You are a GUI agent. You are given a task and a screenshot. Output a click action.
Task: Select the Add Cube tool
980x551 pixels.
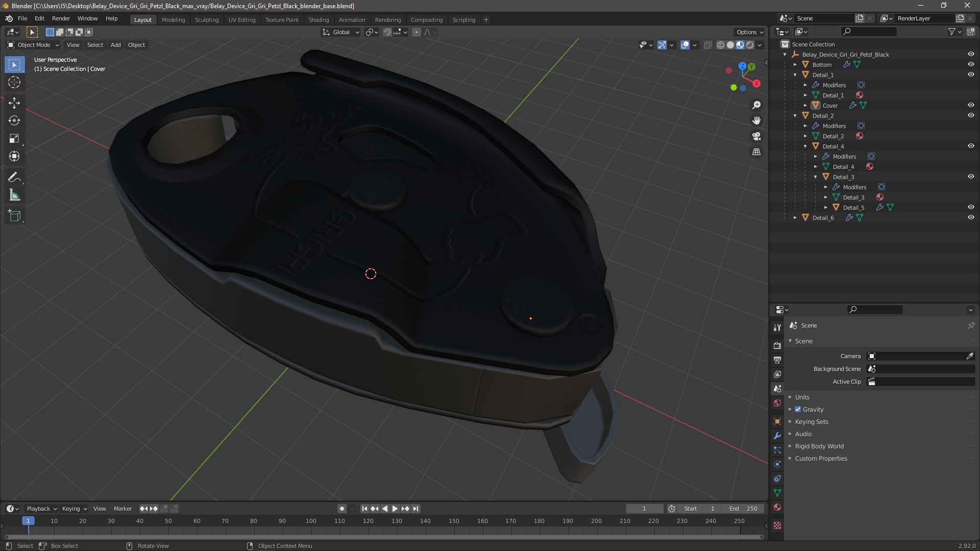point(14,216)
